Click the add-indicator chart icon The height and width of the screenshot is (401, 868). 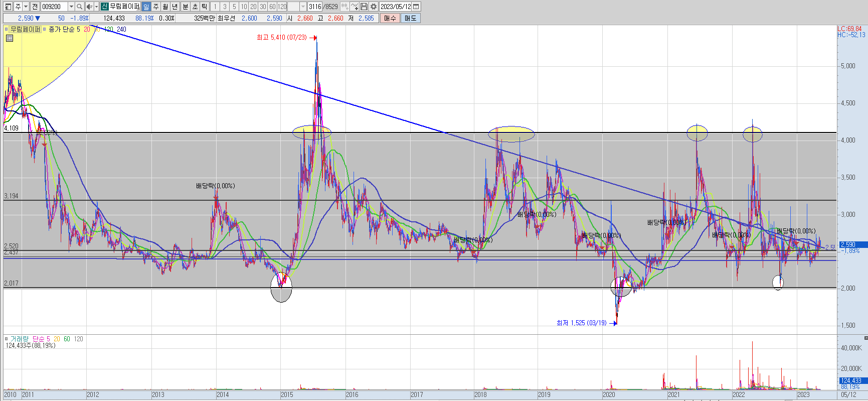click(x=355, y=7)
